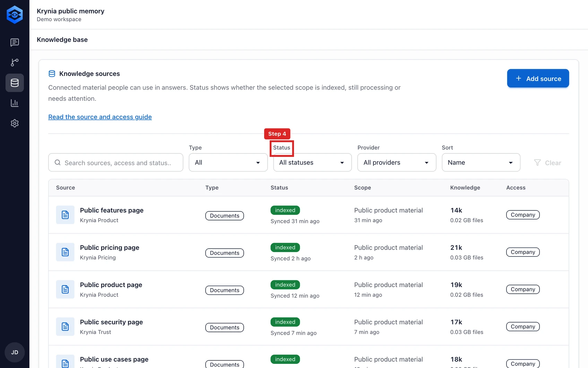This screenshot has height=368, width=588.
Task: Click Documents tag on Public security page row
Action: click(x=225, y=327)
